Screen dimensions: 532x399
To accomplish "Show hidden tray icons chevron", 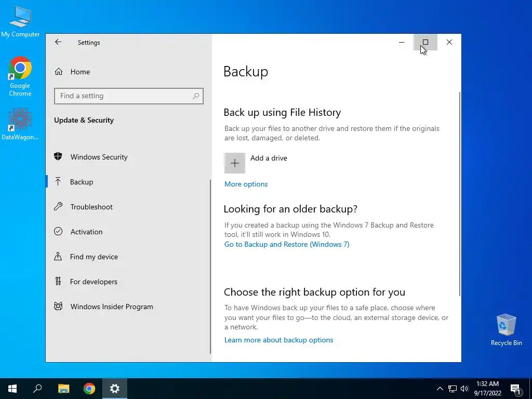I will (440, 389).
